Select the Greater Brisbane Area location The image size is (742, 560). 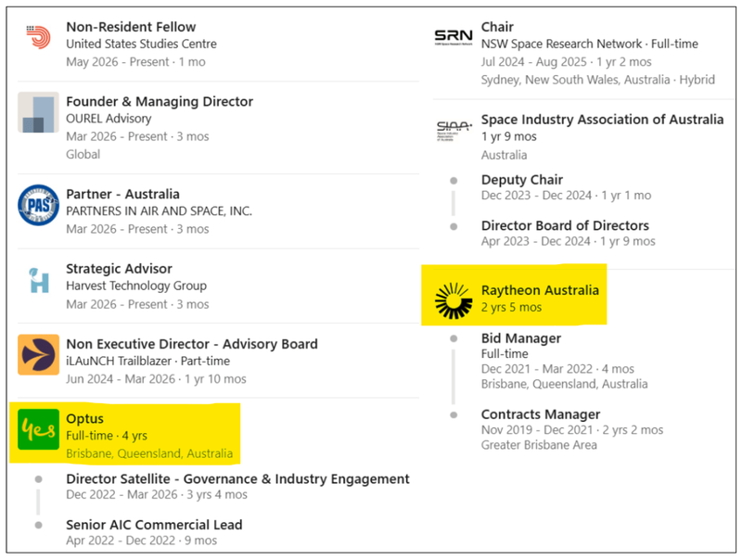539,445
